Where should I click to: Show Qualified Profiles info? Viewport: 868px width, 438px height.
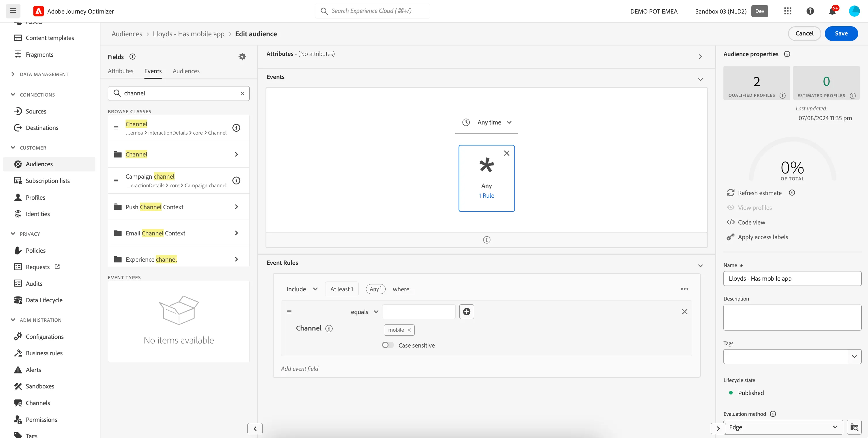[782, 95]
